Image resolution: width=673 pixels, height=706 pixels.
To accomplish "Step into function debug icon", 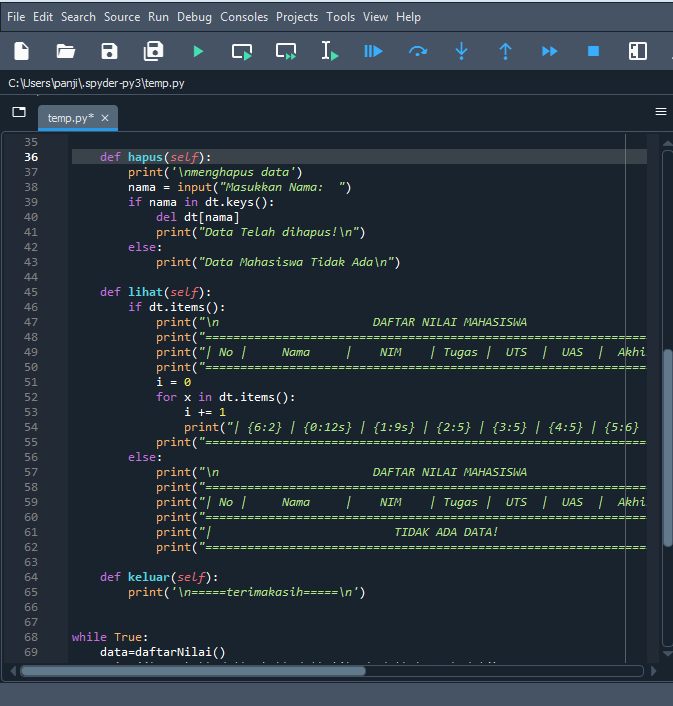I will click(x=461, y=51).
